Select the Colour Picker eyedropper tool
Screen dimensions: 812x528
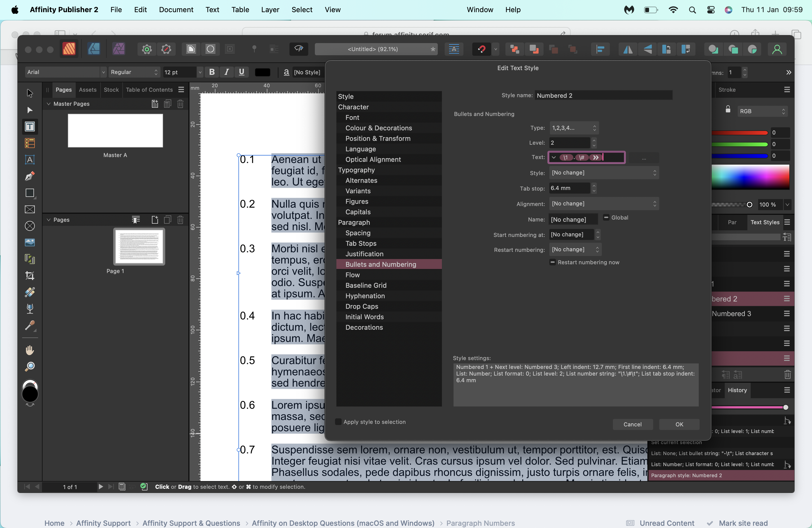pyautogui.click(x=30, y=326)
